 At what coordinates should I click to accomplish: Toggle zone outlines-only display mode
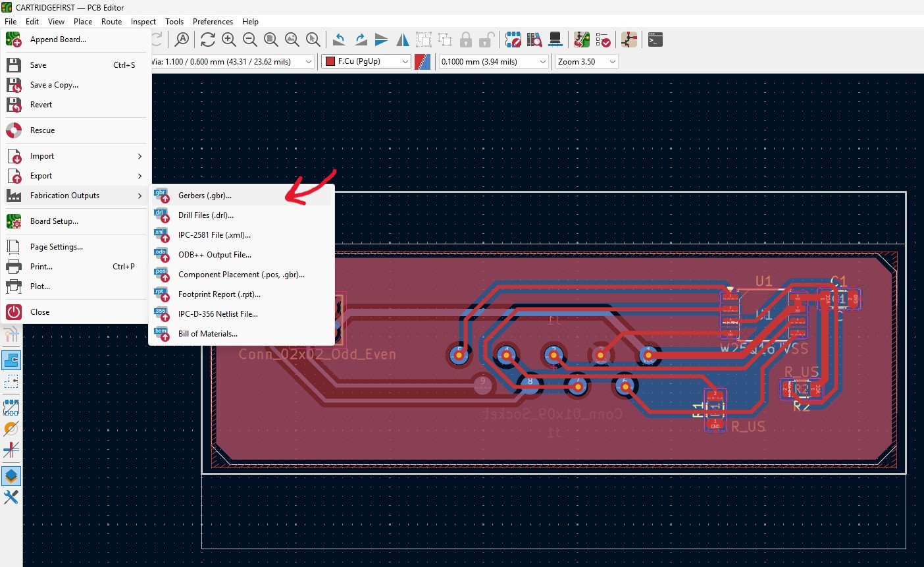click(x=11, y=382)
